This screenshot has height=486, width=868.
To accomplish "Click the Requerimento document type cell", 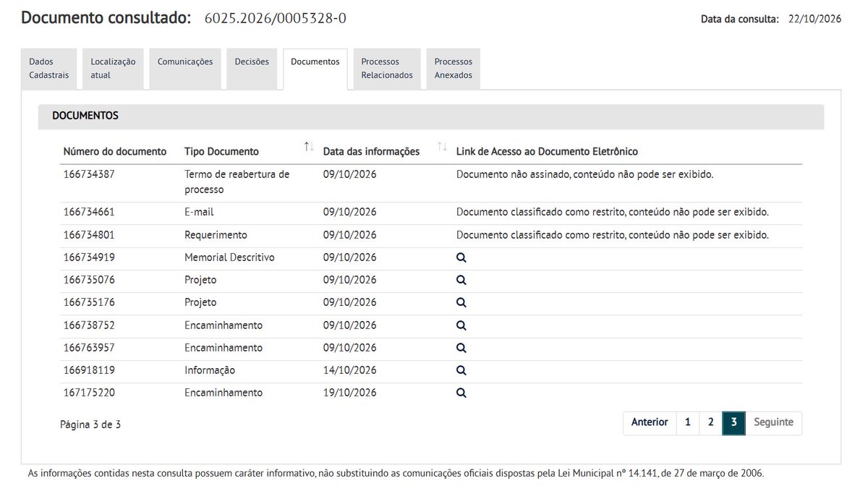I will [x=216, y=235].
